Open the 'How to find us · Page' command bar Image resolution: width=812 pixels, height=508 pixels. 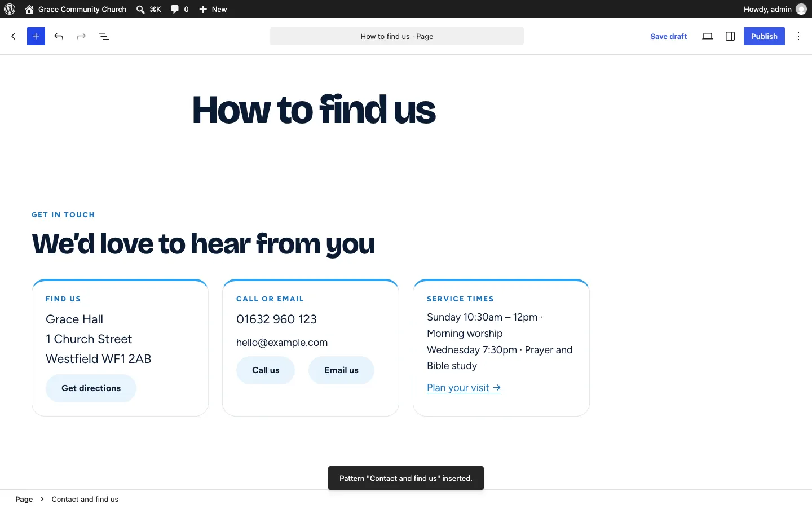tap(397, 36)
